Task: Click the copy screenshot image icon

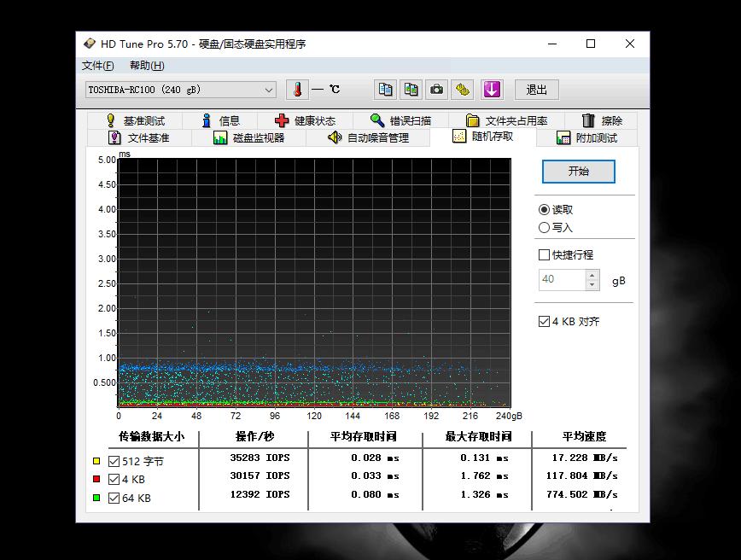Action: 411,89
